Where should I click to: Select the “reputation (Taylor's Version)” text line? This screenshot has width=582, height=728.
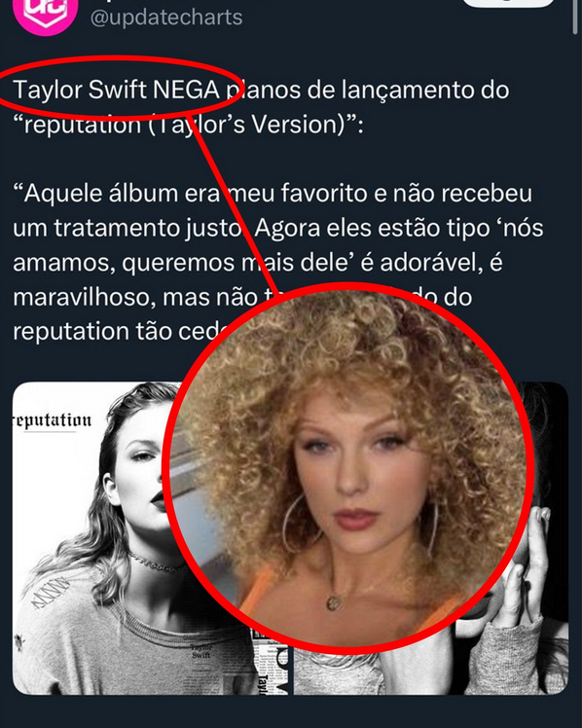click(188, 125)
